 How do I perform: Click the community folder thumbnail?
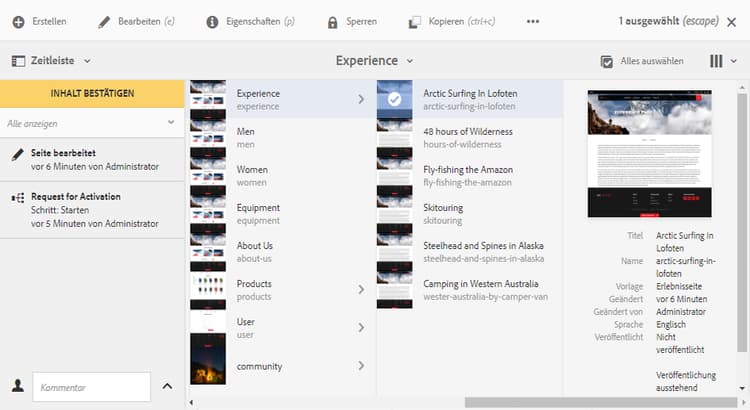point(208,366)
